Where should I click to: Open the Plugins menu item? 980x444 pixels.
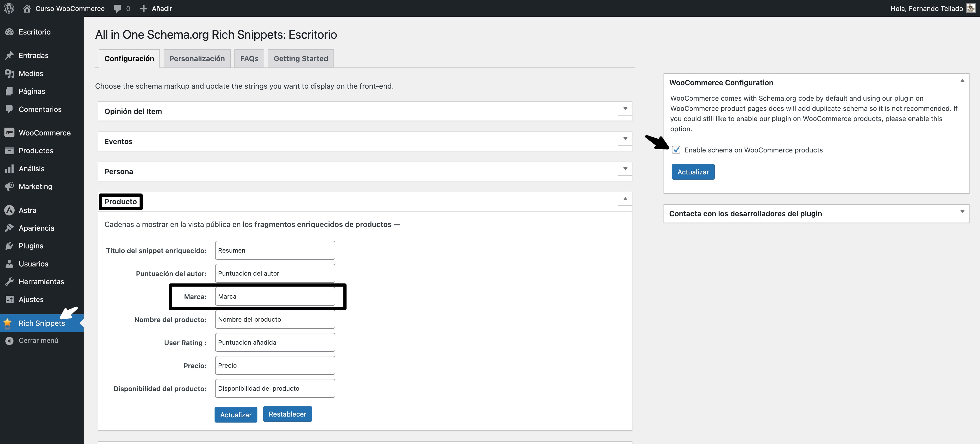tap(42, 246)
